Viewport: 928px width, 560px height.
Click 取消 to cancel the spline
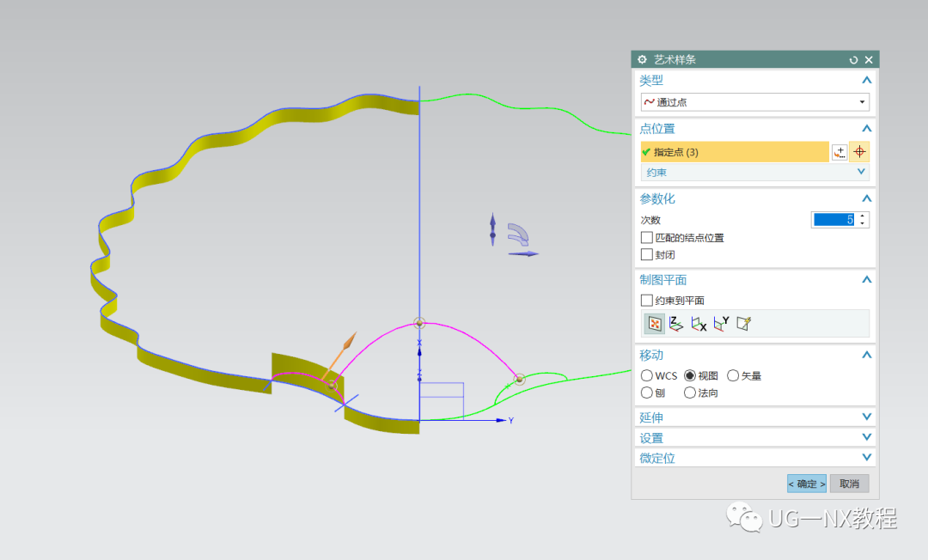coord(848,484)
